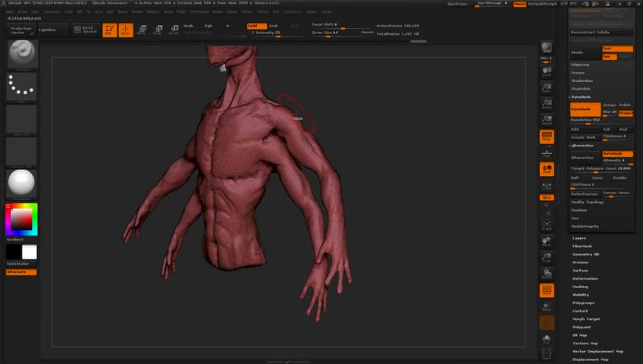Select the Draw mode icon
The width and height of the screenshot is (643, 364).
(x=126, y=30)
